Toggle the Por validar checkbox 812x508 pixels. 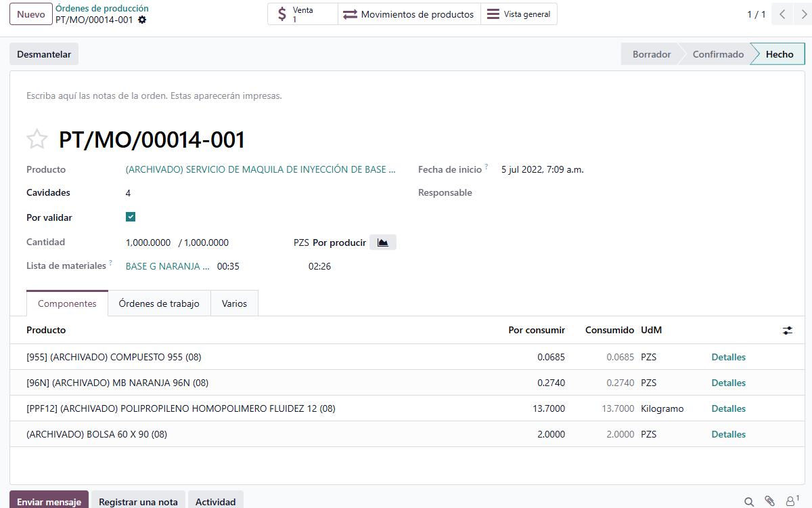(x=131, y=217)
